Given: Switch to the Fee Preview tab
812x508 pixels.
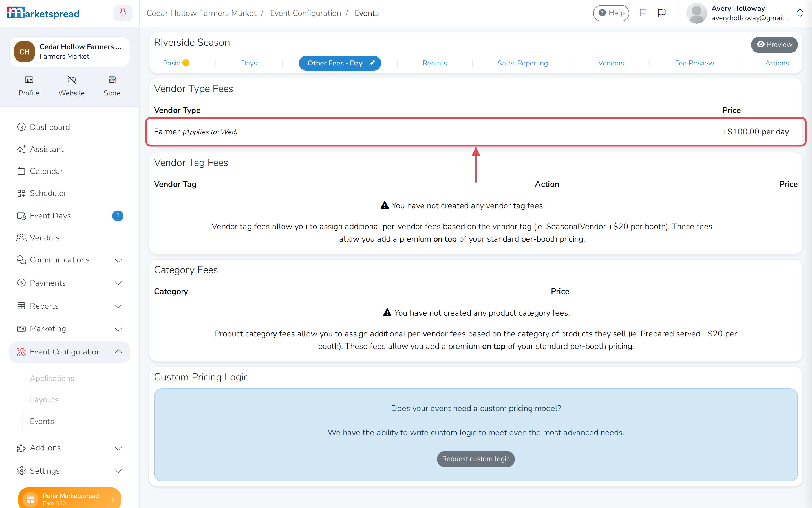Looking at the screenshot, I should tap(694, 63).
